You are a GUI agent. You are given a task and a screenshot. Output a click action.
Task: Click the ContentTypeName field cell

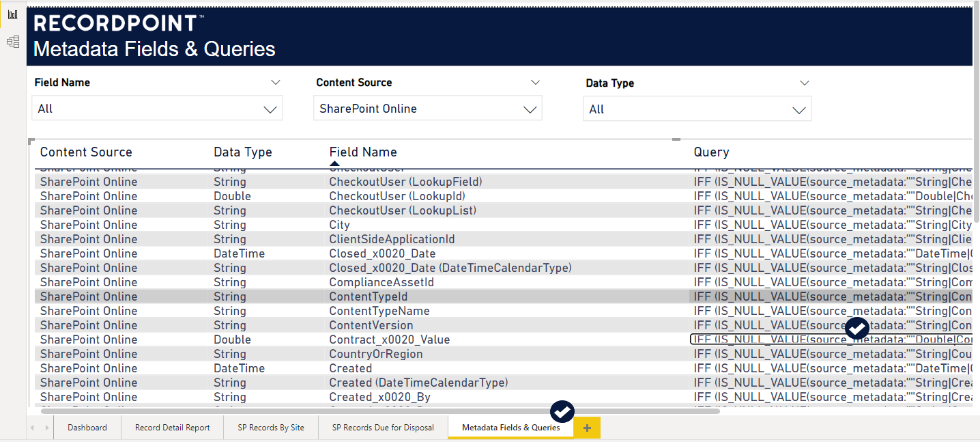point(379,311)
